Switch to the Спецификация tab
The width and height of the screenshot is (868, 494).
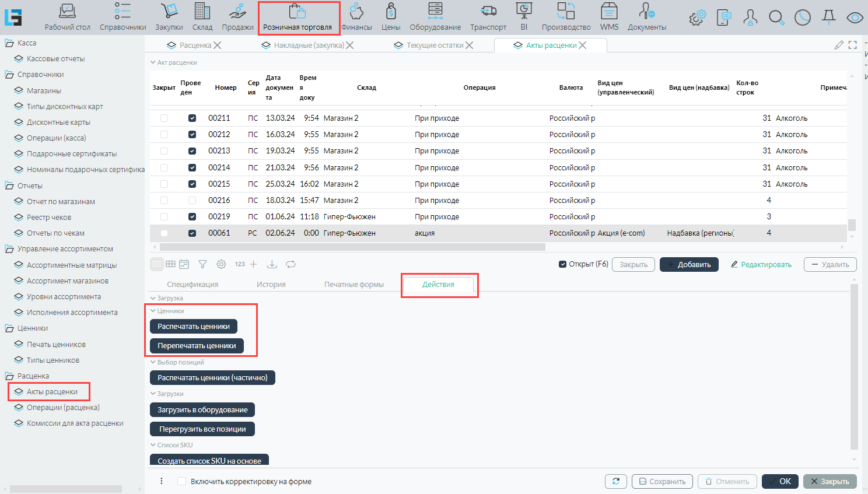coord(192,285)
